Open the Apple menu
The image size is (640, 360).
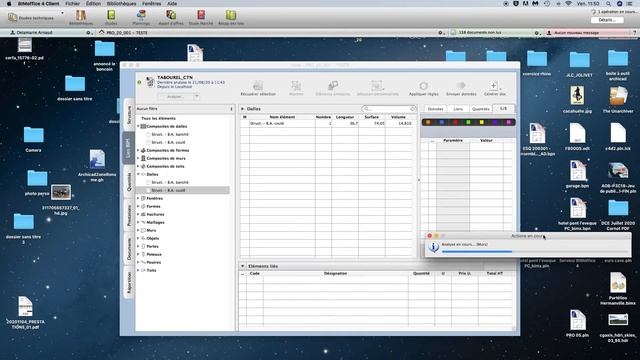pyautogui.click(x=9, y=4)
